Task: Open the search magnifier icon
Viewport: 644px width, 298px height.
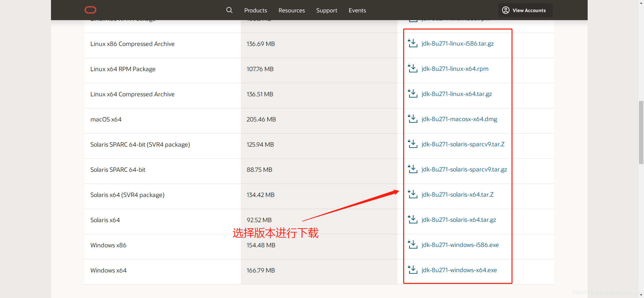Action: coord(229,10)
